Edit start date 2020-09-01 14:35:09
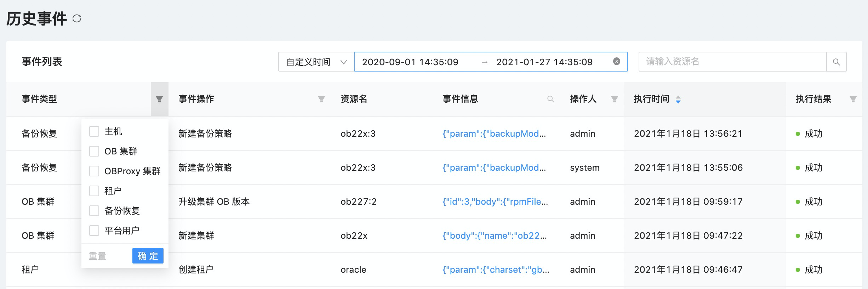This screenshot has height=289, width=868. tap(410, 62)
